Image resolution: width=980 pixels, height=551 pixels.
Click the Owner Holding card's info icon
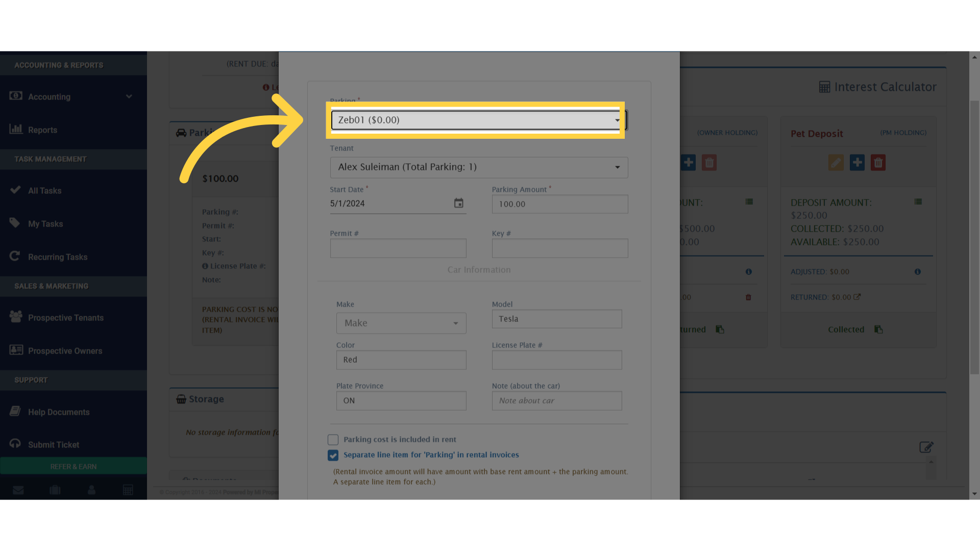(x=749, y=271)
